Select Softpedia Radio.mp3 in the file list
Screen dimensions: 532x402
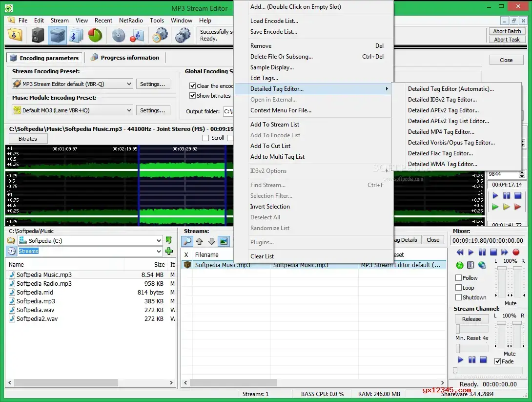[44, 284]
